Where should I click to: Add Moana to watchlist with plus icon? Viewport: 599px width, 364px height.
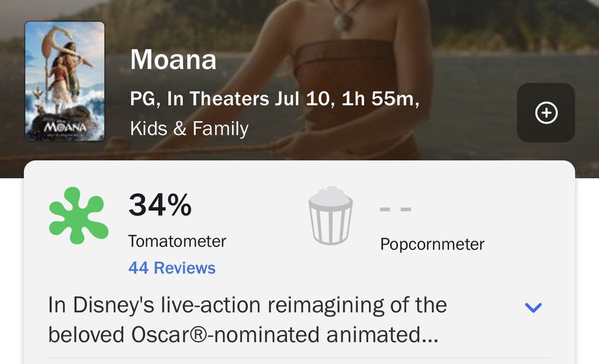click(546, 113)
